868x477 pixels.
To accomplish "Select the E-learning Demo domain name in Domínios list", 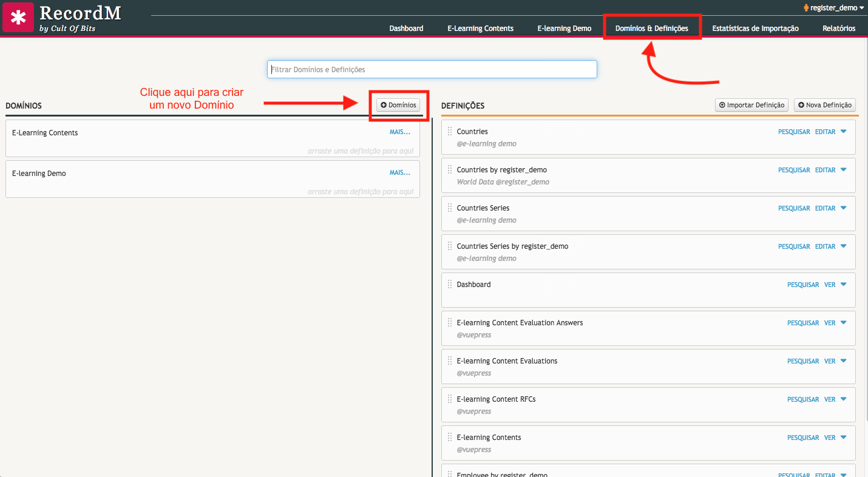I will coord(39,174).
